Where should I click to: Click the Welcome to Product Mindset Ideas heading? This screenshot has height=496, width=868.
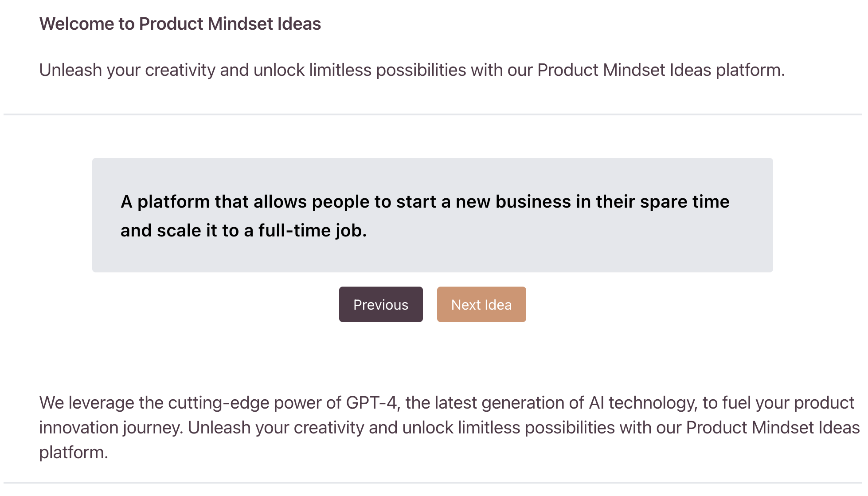point(181,23)
